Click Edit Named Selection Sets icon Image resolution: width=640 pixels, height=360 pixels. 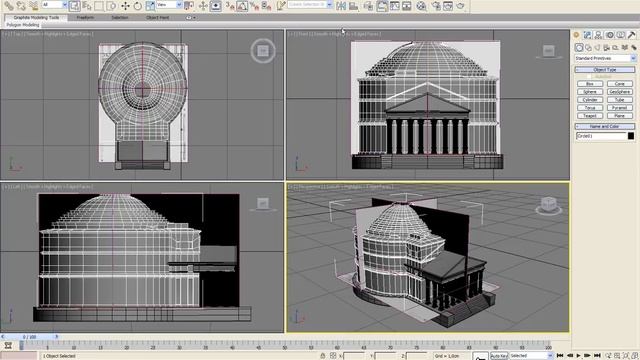[x=280, y=6]
